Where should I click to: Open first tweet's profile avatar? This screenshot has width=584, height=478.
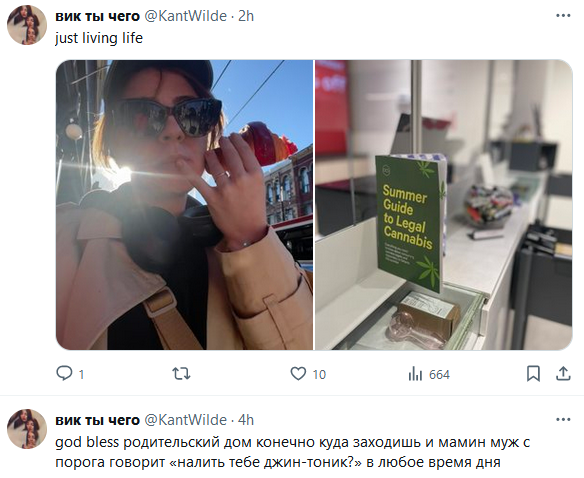pos(27,25)
